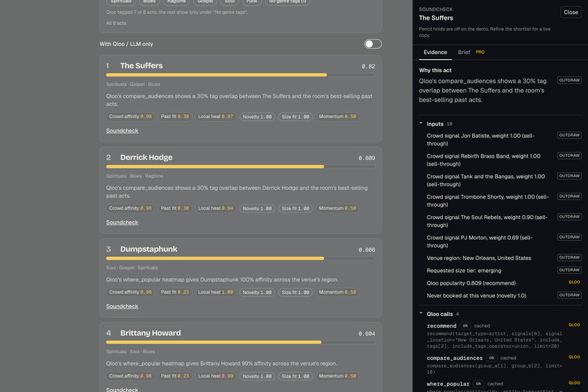Close the Soundcheck panel

(570, 12)
